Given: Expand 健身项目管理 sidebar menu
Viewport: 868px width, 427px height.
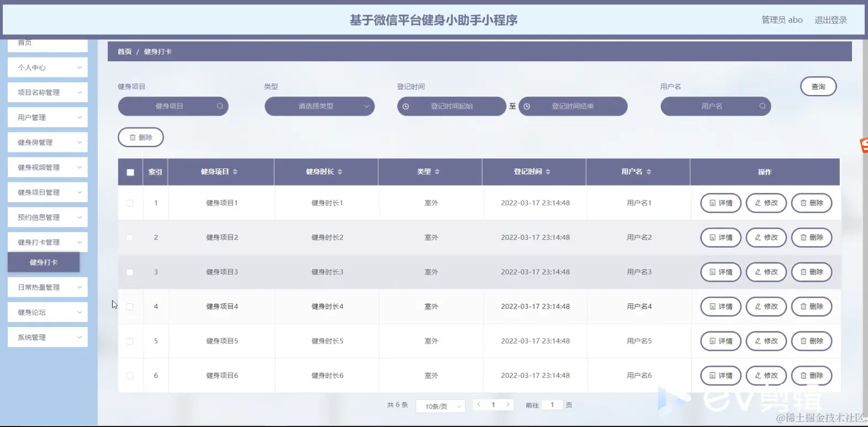Looking at the screenshot, I should (48, 192).
